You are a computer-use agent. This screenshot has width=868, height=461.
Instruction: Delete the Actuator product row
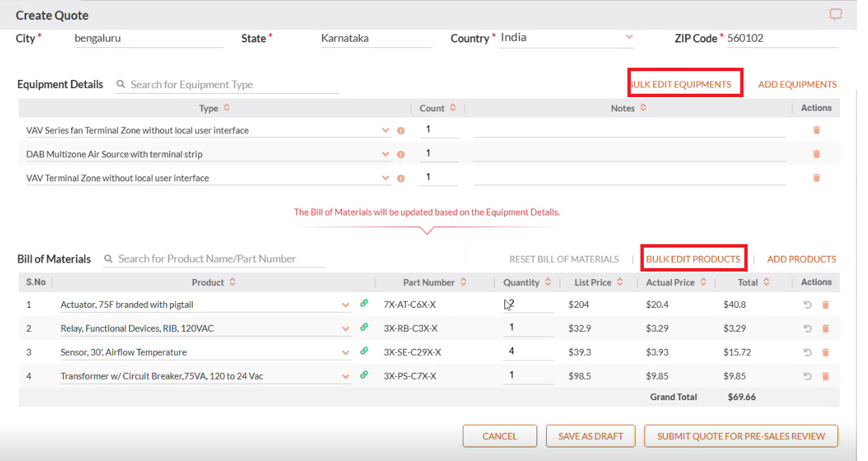click(825, 304)
